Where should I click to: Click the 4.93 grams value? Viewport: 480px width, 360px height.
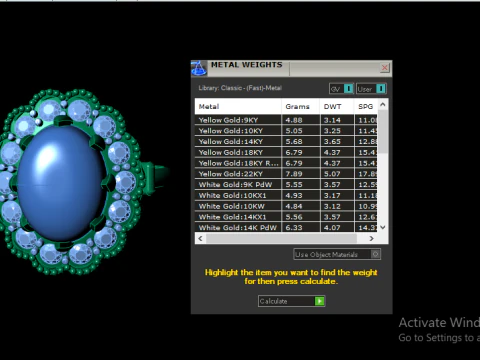tap(294, 195)
